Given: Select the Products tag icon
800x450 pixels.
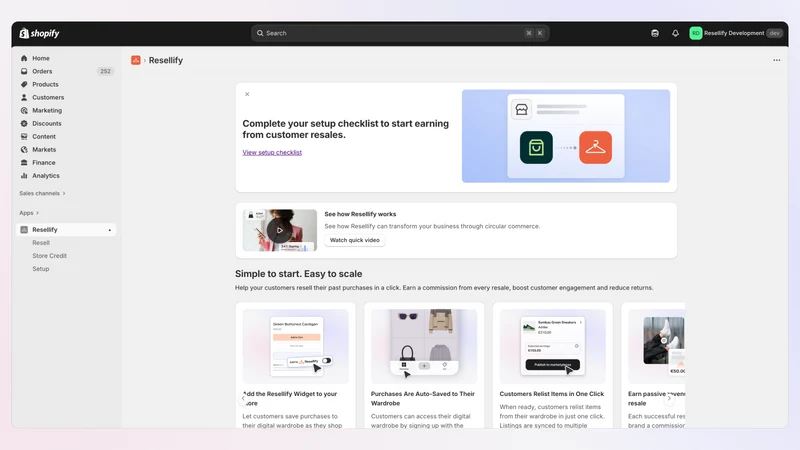Looking at the screenshot, I should (24, 84).
